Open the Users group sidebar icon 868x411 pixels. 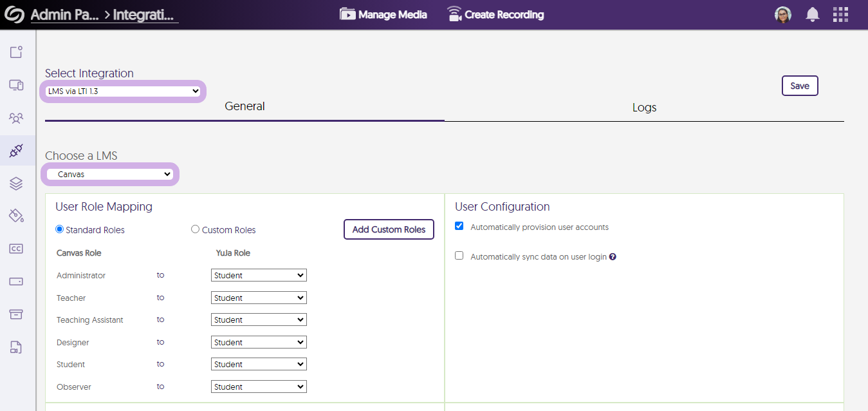tap(16, 118)
